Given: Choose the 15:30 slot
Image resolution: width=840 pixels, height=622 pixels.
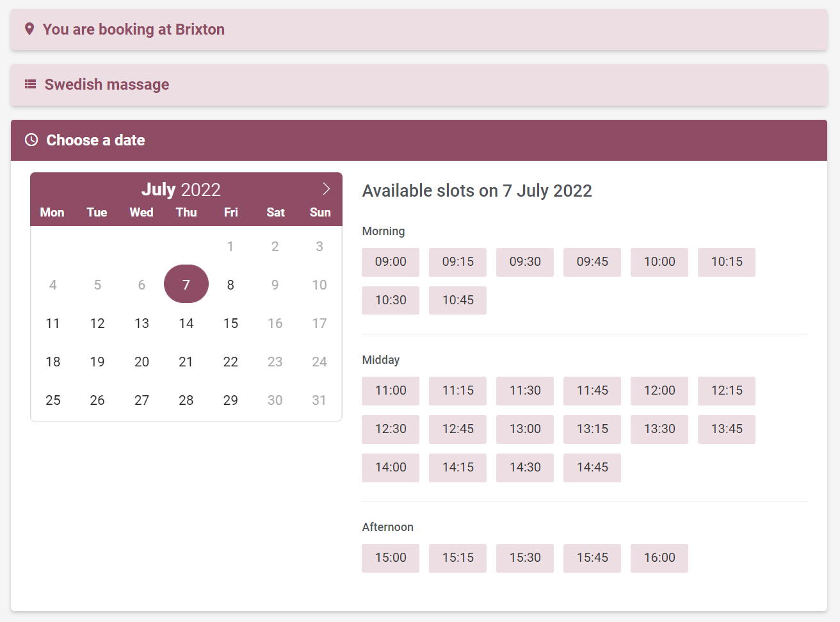Looking at the screenshot, I should click(525, 558).
